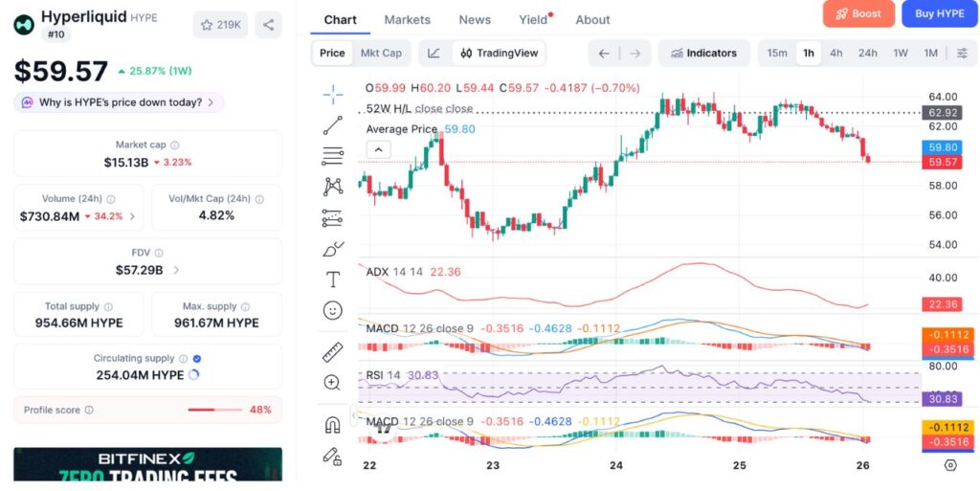Open the Indicators menu
The height and width of the screenshot is (491, 980).
tap(704, 53)
